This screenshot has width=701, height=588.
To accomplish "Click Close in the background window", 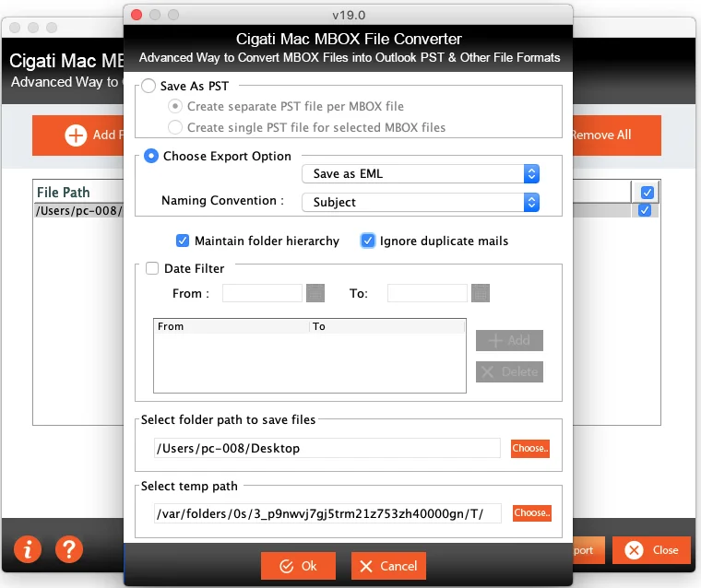I will [x=651, y=550].
